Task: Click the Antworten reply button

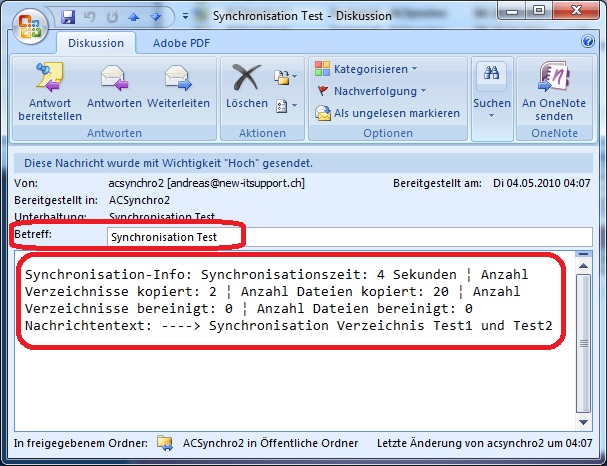Action: 114,86
